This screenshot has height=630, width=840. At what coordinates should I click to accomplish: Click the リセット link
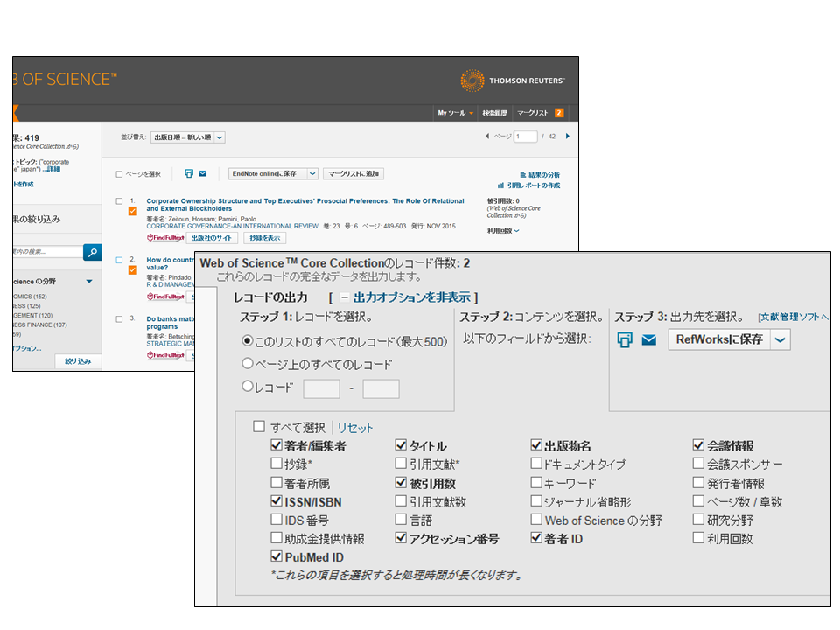click(354, 428)
